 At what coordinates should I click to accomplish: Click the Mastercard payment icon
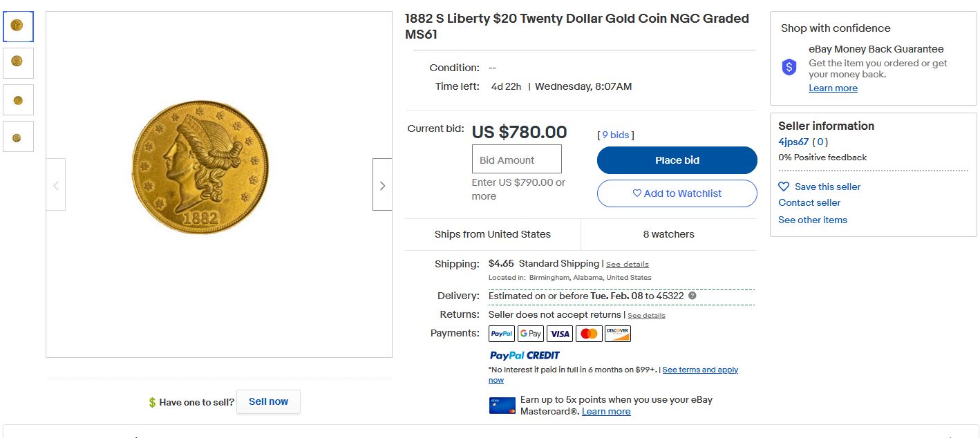[589, 334]
